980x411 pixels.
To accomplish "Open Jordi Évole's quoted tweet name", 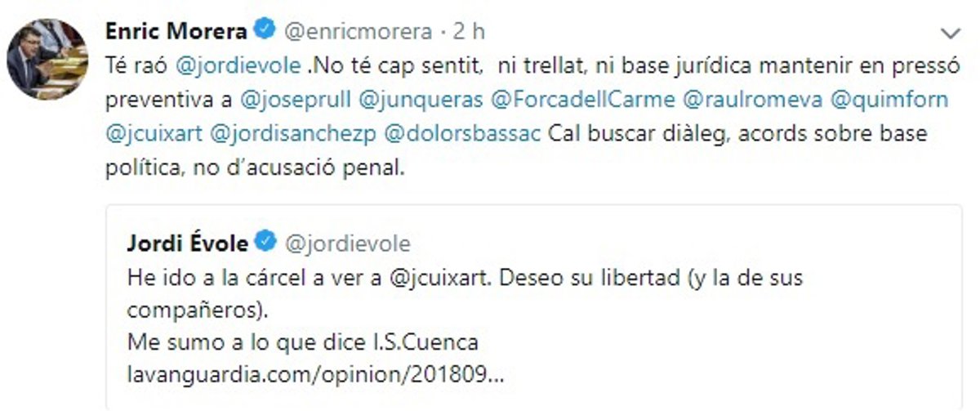I will [x=188, y=243].
